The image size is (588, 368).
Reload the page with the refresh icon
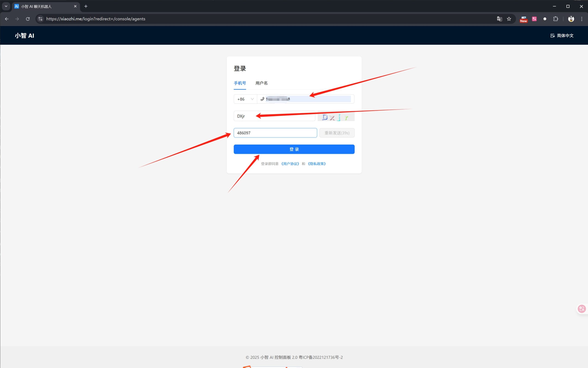click(28, 19)
